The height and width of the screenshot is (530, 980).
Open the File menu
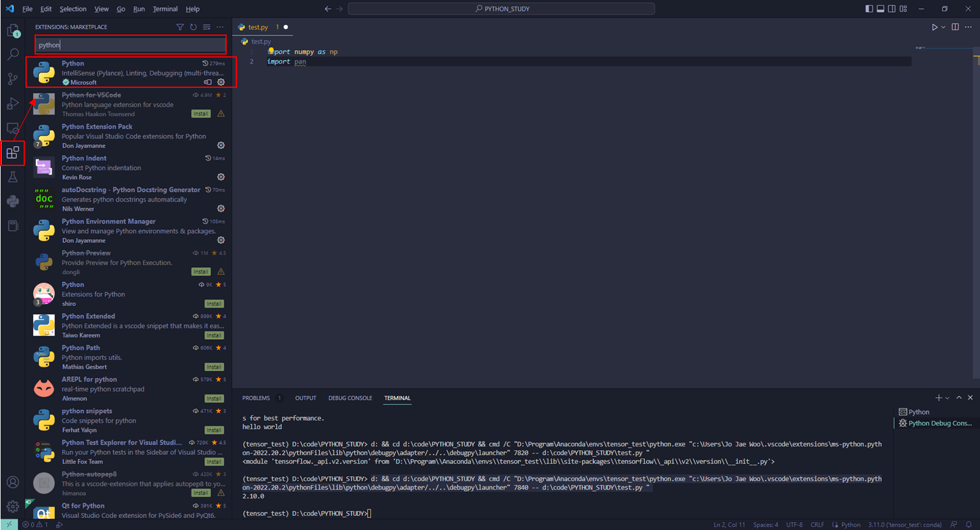(27, 9)
